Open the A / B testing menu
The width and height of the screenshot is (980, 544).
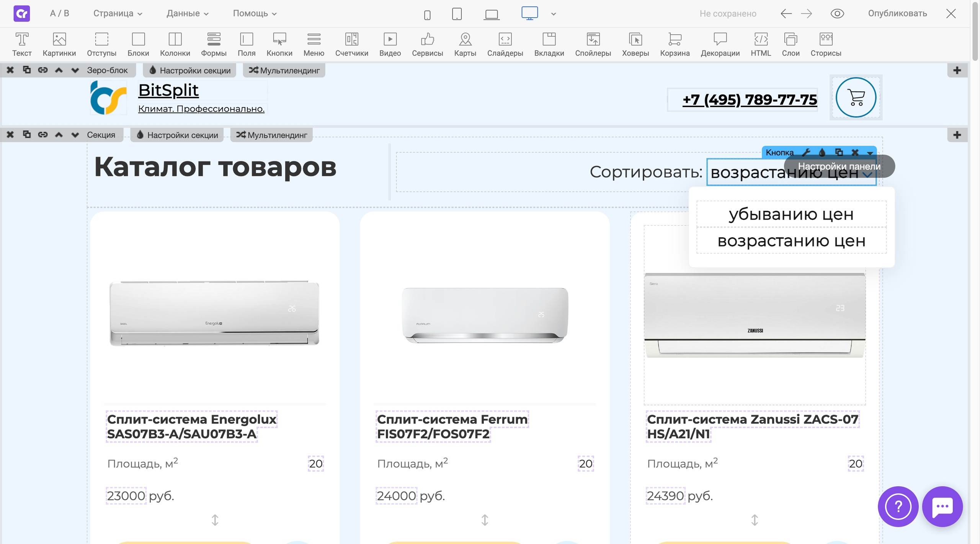pyautogui.click(x=60, y=13)
